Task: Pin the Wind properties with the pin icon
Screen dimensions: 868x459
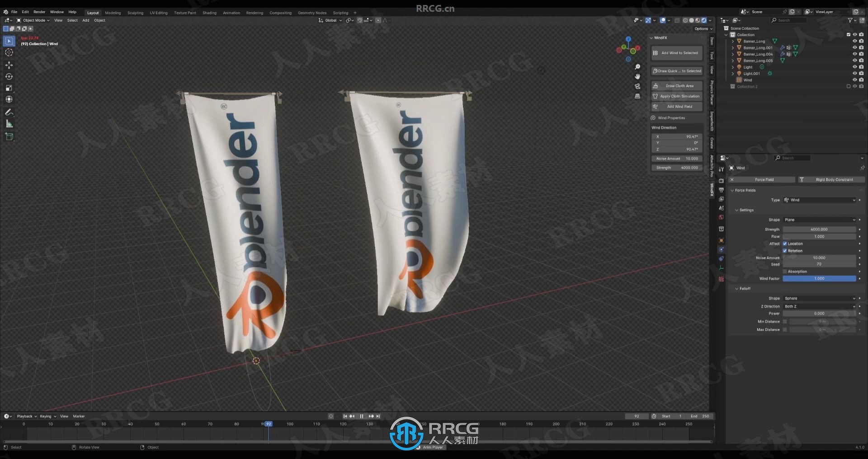Action: pyautogui.click(x=862, y=168)
